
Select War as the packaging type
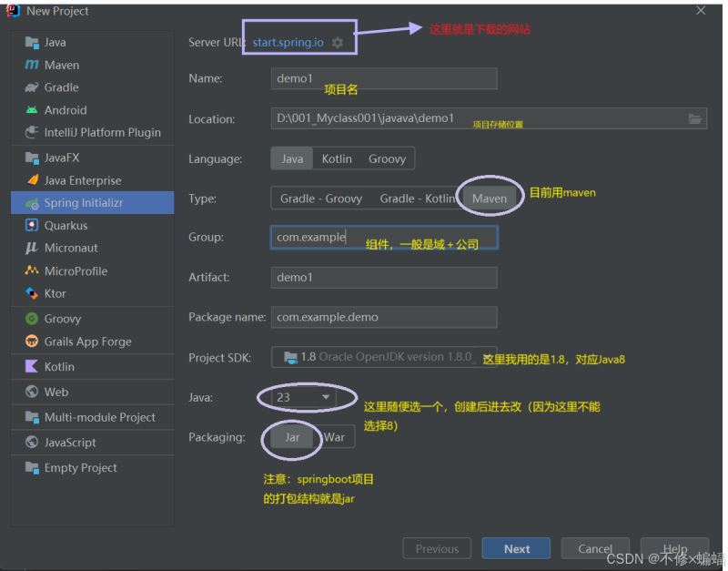click(333, 437)
